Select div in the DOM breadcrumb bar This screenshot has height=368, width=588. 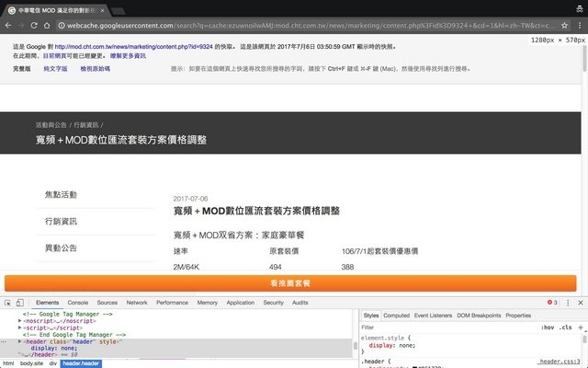tap(53, 363)
